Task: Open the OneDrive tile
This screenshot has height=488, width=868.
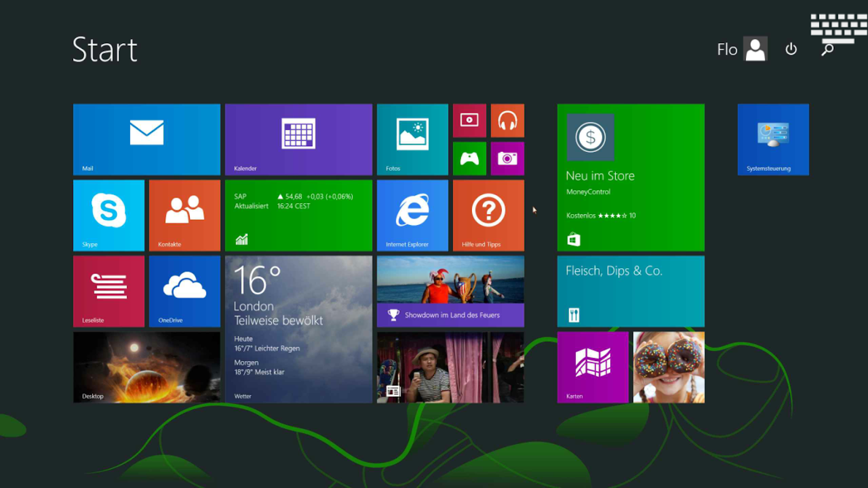Action: [x=184, y=291]
